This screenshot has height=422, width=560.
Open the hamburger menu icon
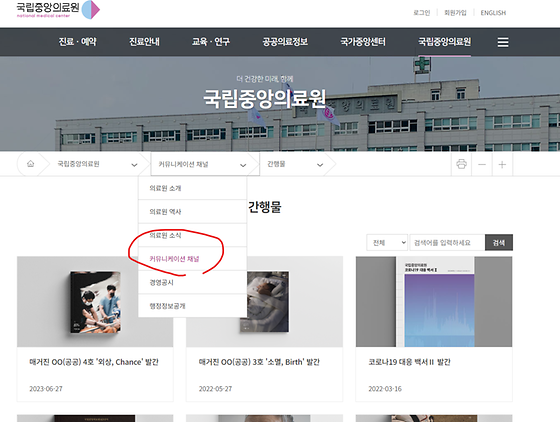tap(503, 42)
